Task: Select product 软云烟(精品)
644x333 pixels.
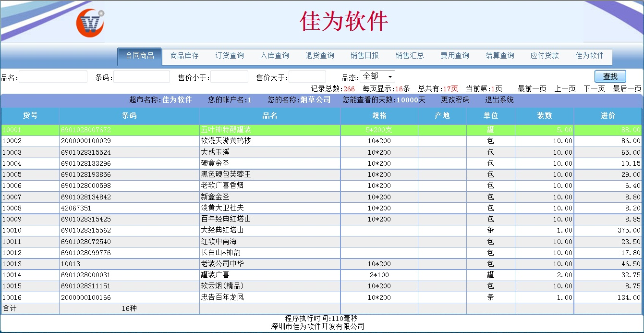Action: [222, 286]
